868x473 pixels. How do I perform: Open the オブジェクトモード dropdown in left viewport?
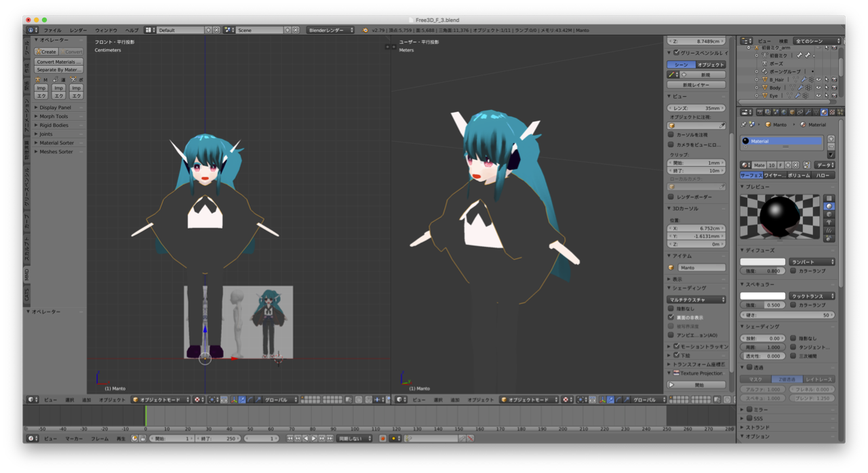click(161, 400)
